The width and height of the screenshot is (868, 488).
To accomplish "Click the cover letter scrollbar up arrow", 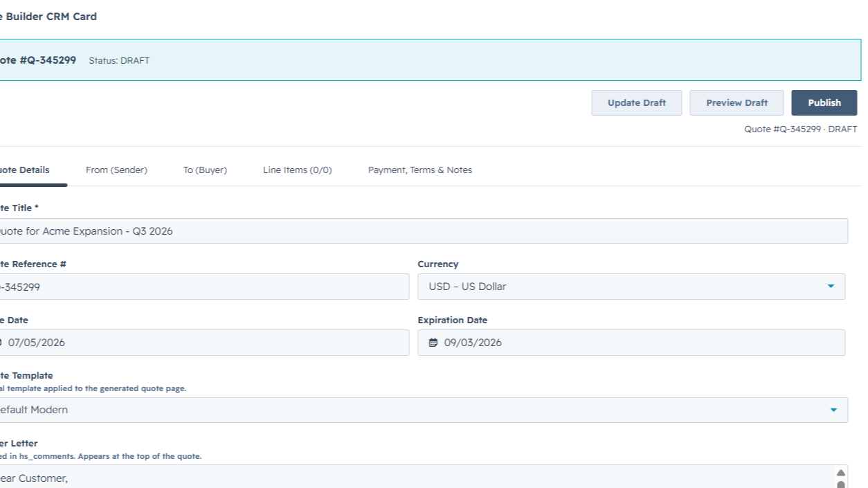I will (841, 473).
